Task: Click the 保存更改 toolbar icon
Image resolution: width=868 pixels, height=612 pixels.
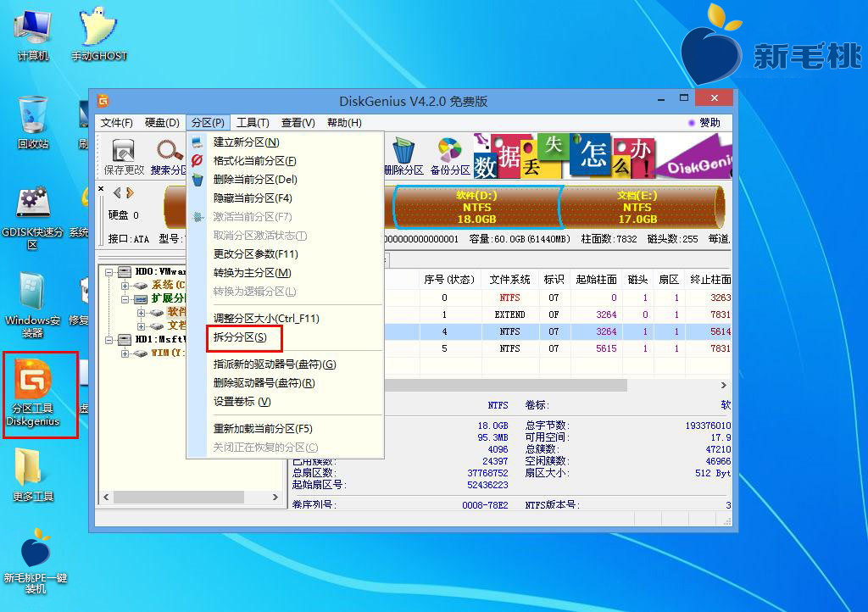Action: 124,157
